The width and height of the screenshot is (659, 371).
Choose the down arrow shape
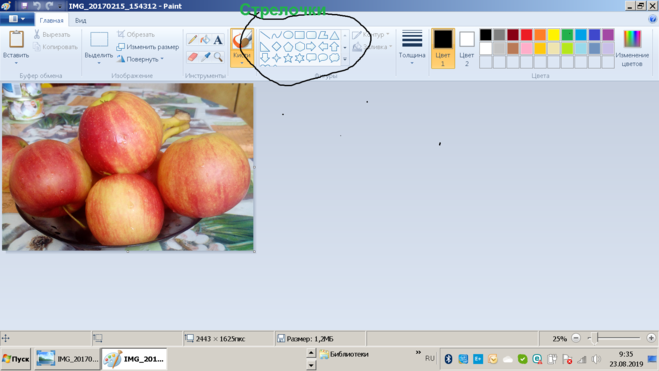265,58
